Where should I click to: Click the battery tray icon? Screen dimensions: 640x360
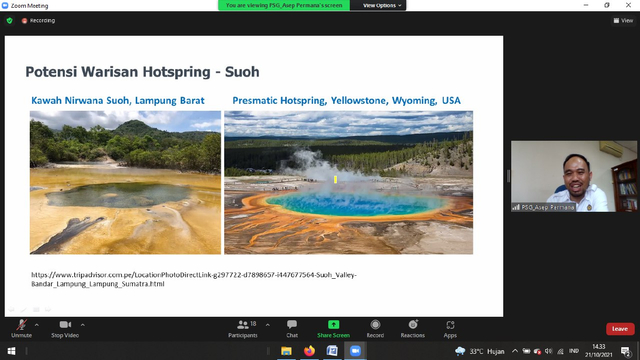coord(526,351)
